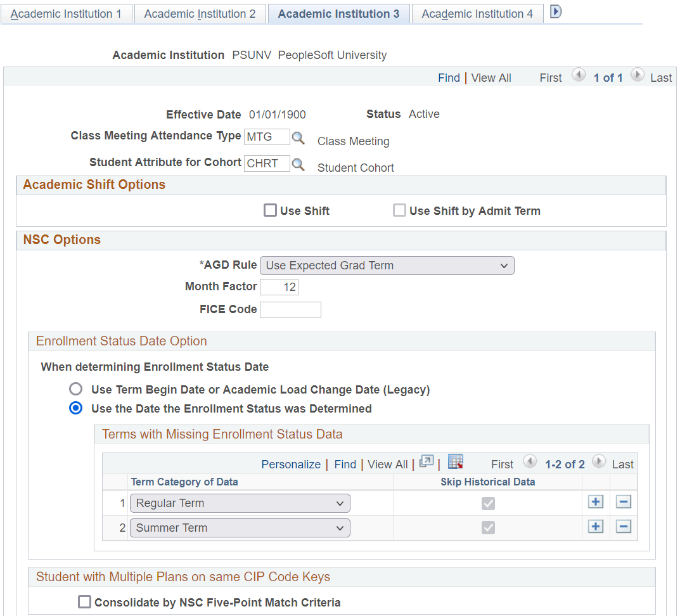Show more tabs with the right arrow icon
680x616 pixels.
coord(556,11)
